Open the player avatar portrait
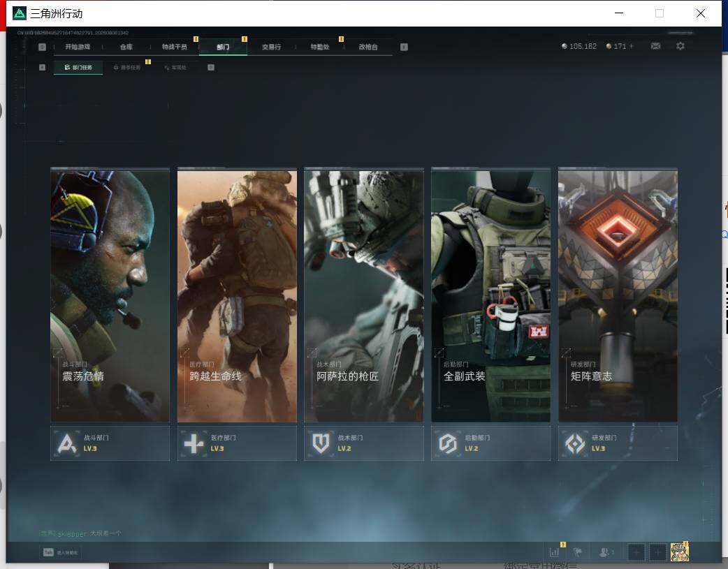This screenshot has height=569, width=728. 679,552
